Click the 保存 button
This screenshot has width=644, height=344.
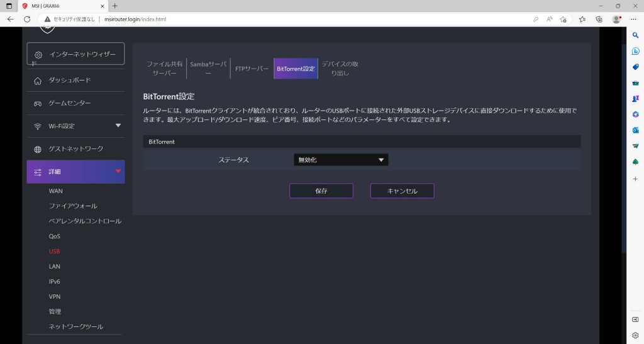coord(321,191)
